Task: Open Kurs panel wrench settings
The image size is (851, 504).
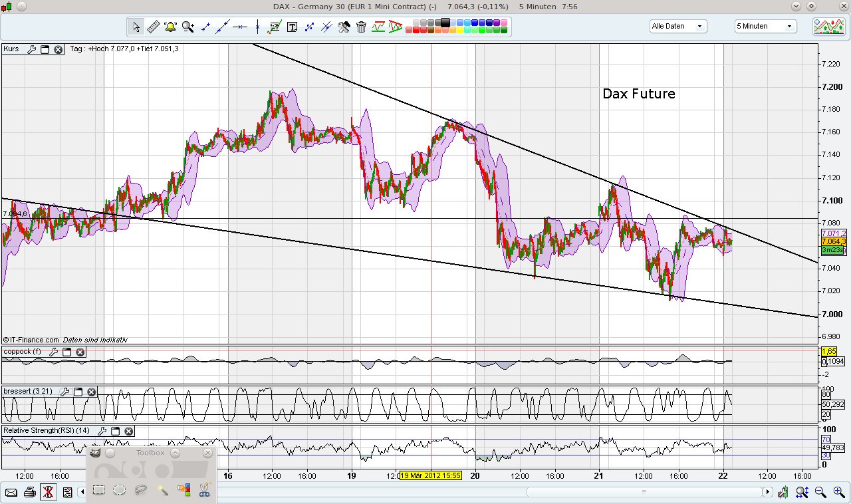Action: tap(31, 49)
